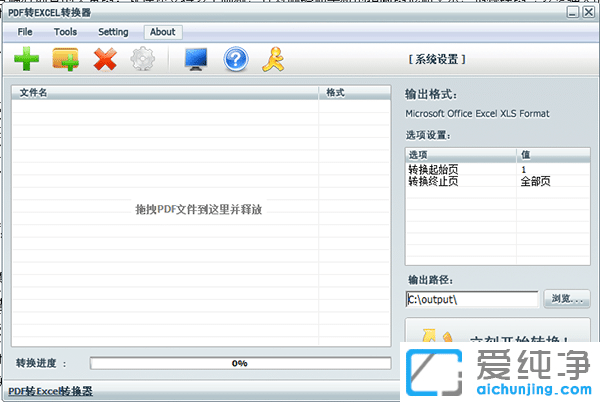Open the File menu
Screen dimensions: 600x402
(25, 32)
